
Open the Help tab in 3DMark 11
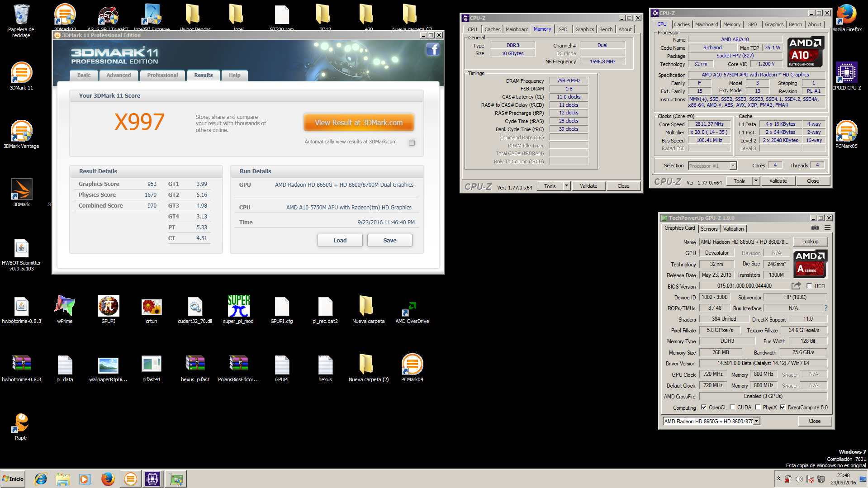click(x=234, y=75)
